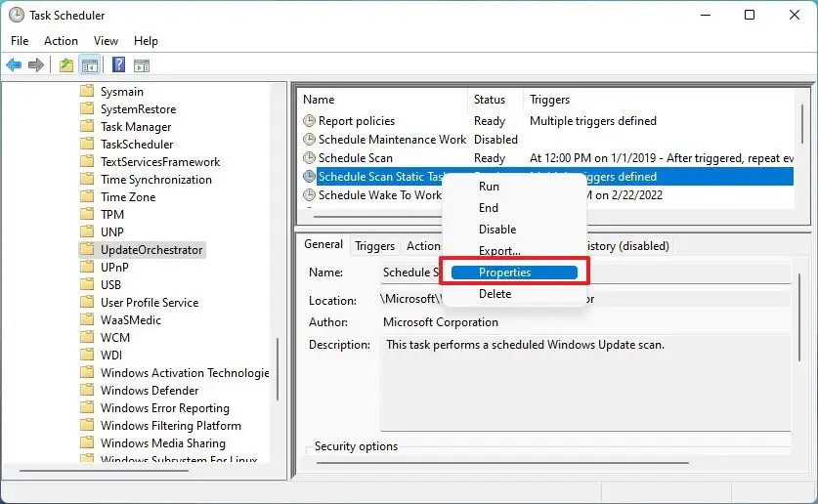
Task: Select Properties in the context menu
Action: pyautogui.click(x=514, y=273)
